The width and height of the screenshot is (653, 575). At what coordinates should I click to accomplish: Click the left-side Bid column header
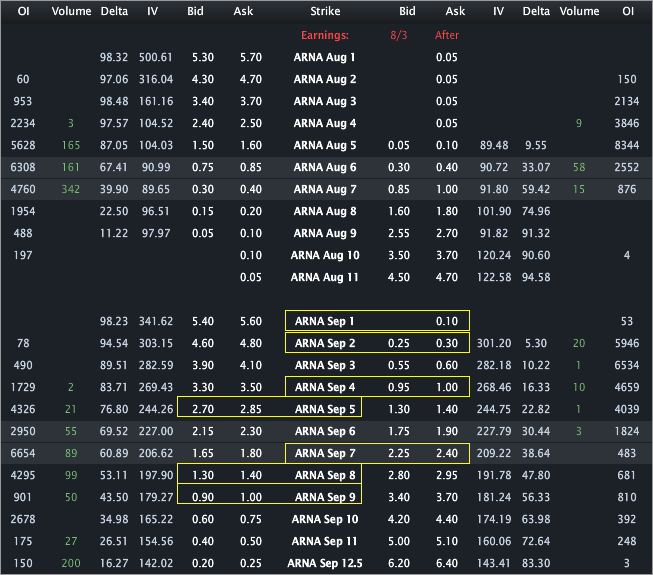pos(195,11)
